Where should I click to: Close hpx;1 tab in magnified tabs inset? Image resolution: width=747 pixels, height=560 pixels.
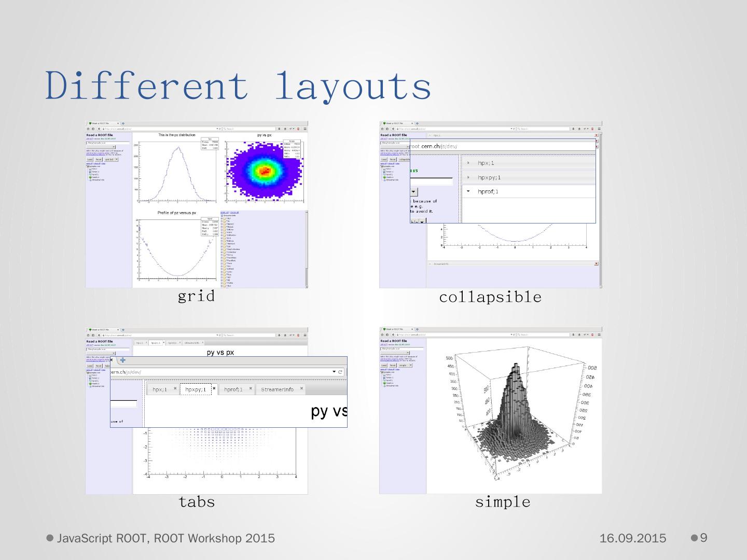point(175,388)
